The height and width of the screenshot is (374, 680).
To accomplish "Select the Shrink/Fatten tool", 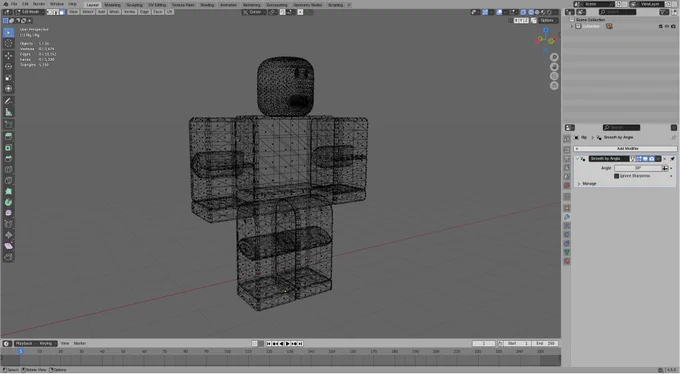I will click(x=8, y=235).
